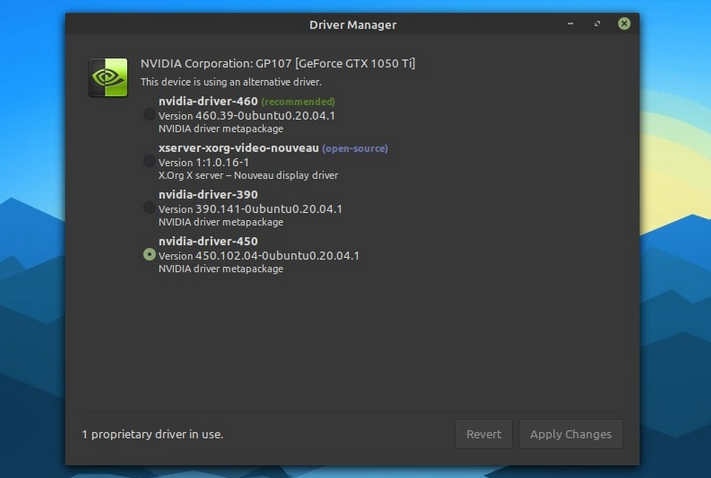
Task: Click the selected nvidia-driver-450 radio button
Action: [149, 254]
